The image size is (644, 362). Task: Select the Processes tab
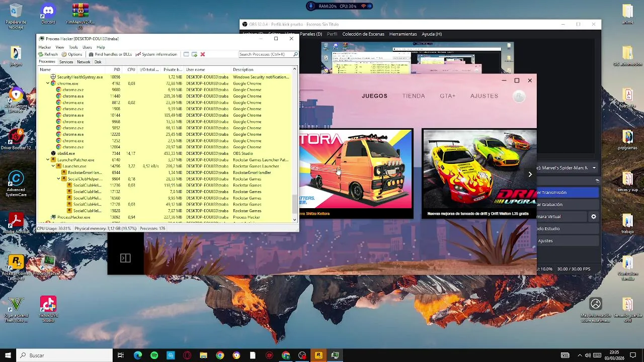[x=47, y=62]
